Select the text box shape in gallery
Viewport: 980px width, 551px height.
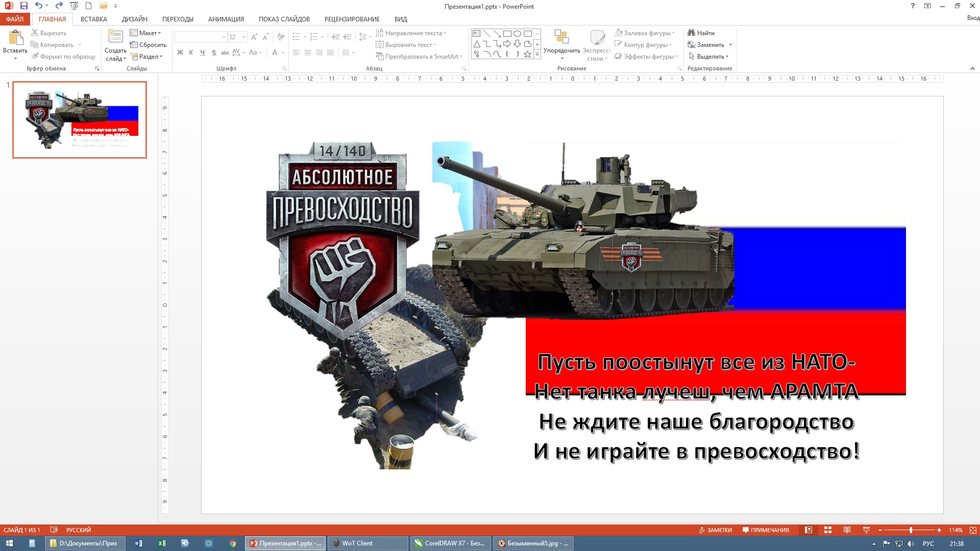(476, 34)
